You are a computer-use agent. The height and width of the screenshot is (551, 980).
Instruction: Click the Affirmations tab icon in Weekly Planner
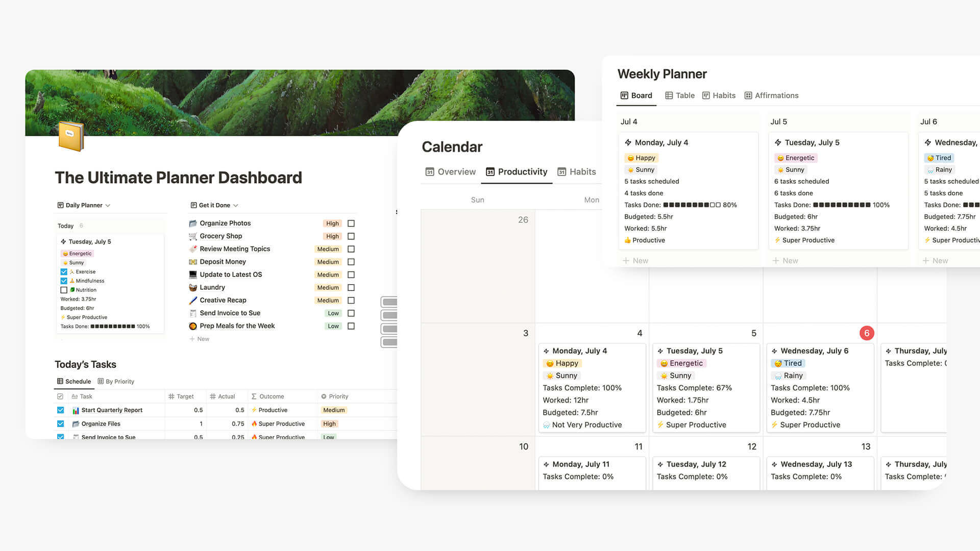tap(747, 95)
